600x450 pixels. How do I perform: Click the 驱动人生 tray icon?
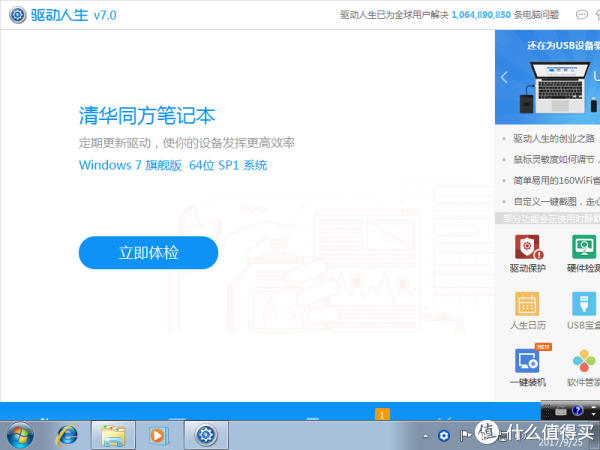pos(444,436)
